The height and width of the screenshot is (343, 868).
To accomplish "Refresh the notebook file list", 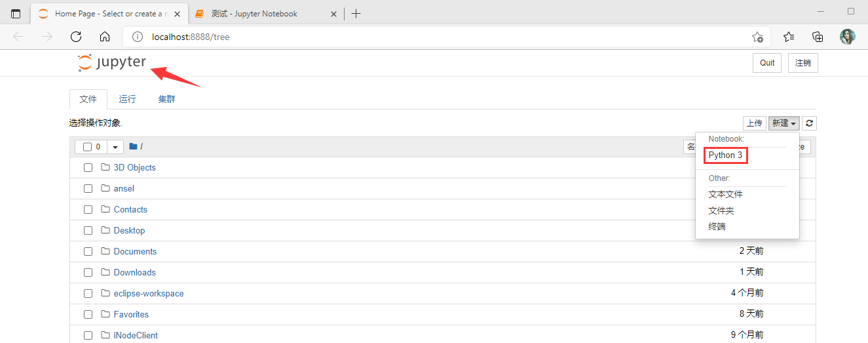I will (810, 123).
